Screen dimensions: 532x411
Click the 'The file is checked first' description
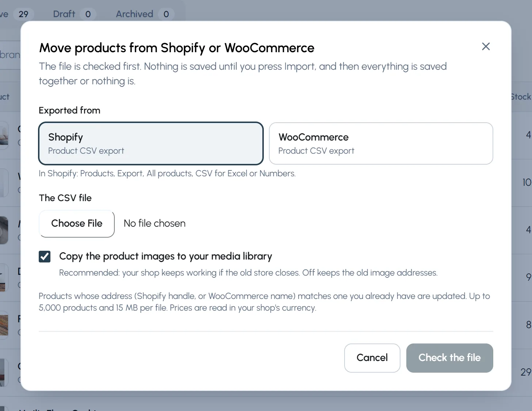pos(243,73)
